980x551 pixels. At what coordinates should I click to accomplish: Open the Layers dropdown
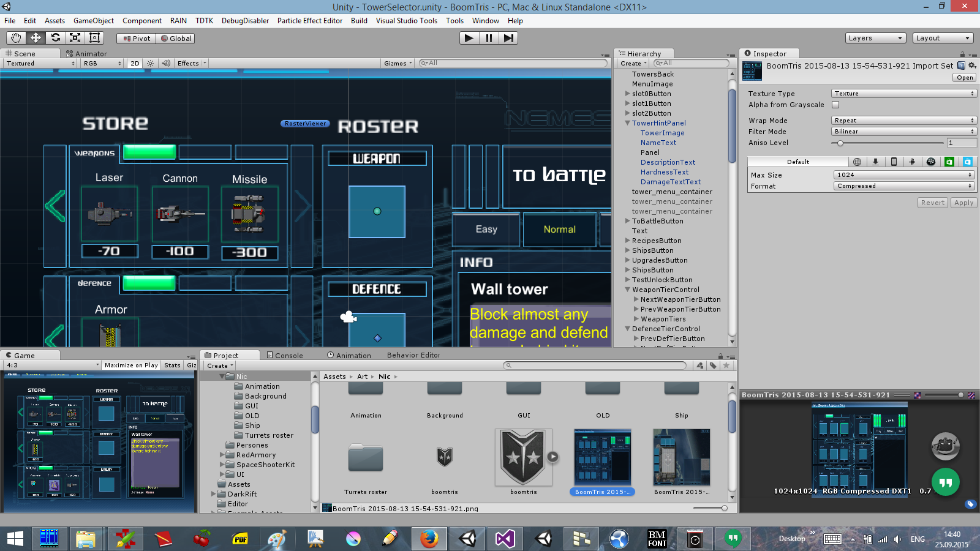(x=875, y=38)
